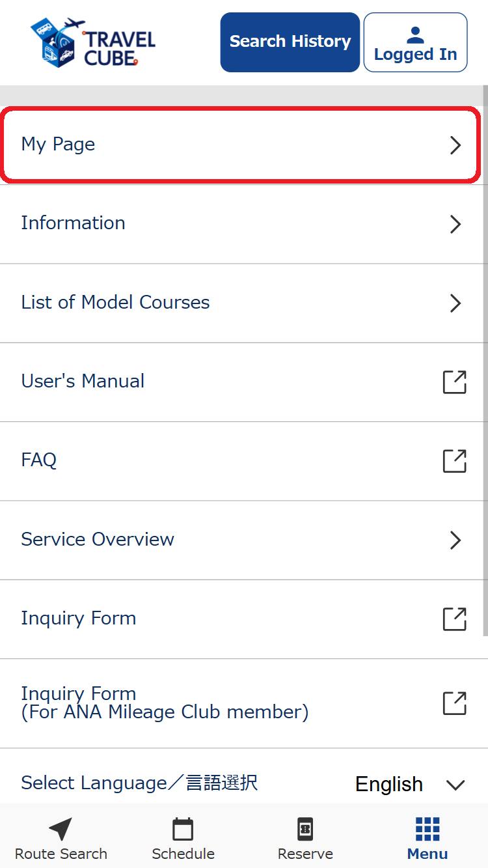The image size is (488, 868).
Task: Click the external link icon beside FAQ
Action: pos(455,460)
